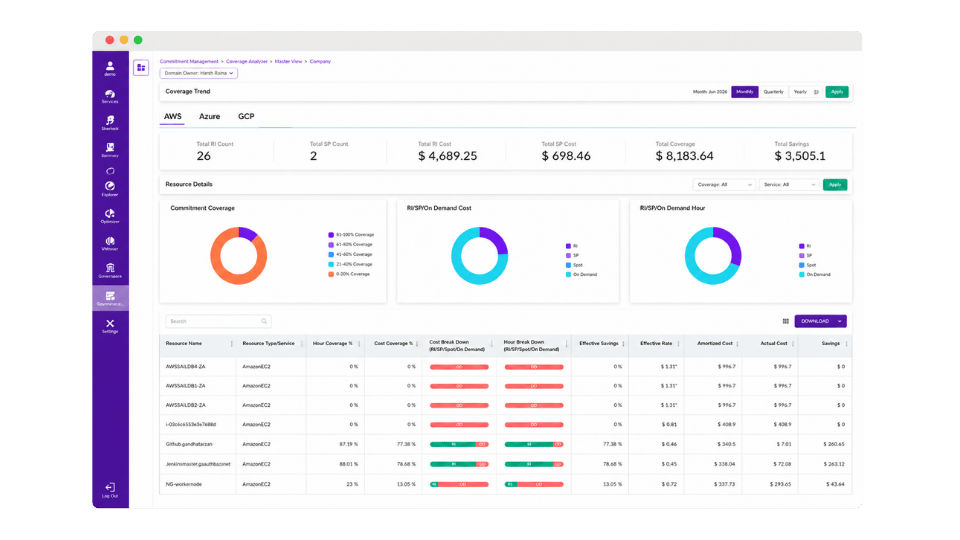Image resolution: width=960 pixels, height=540 pixels.
Task: Click the Coverage Analyzer breadcrumb link
Action: pos(247,61)
